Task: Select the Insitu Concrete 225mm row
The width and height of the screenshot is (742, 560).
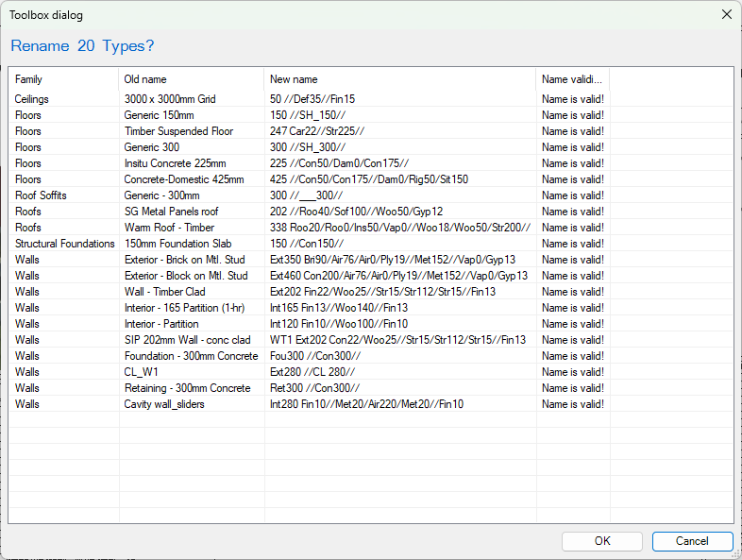Action: [x=175, y=163]
